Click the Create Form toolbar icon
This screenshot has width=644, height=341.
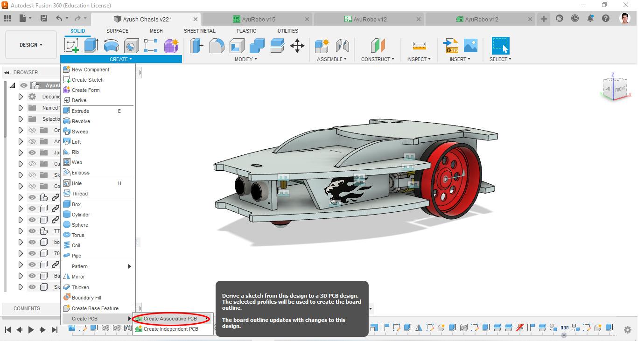coord(171,46)
